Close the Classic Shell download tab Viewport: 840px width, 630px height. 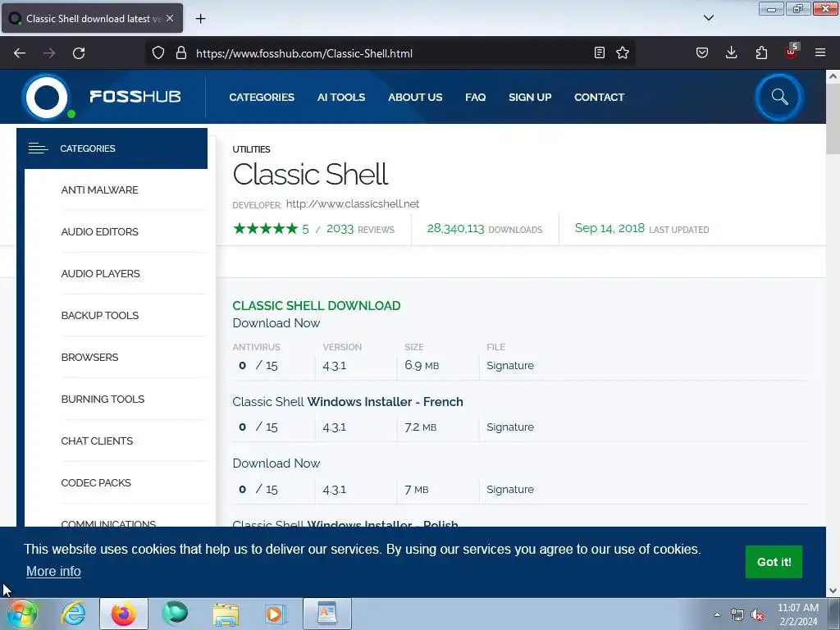point(170,18)
